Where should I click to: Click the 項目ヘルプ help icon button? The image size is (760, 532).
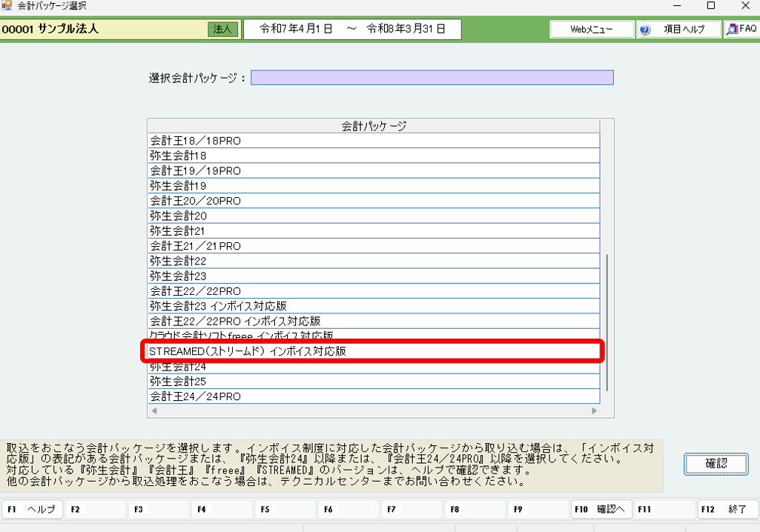pyautogui.click(x=644, y=30)
